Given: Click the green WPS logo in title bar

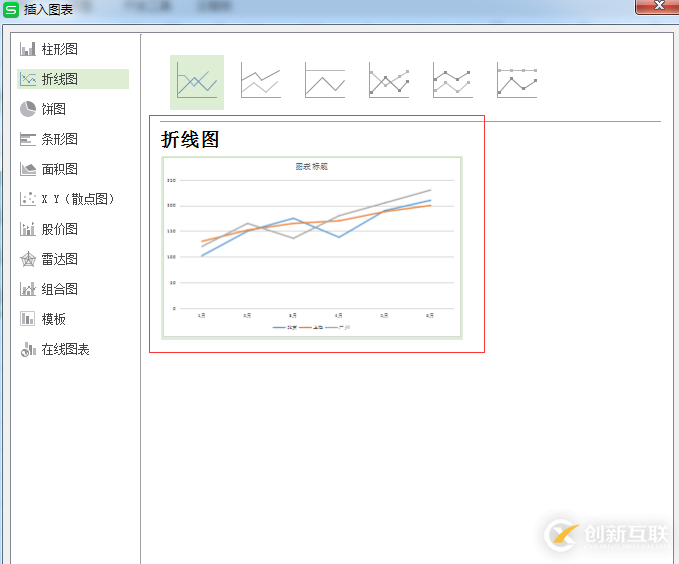Looking at the screenshot, I should click(x=11, y=9).
